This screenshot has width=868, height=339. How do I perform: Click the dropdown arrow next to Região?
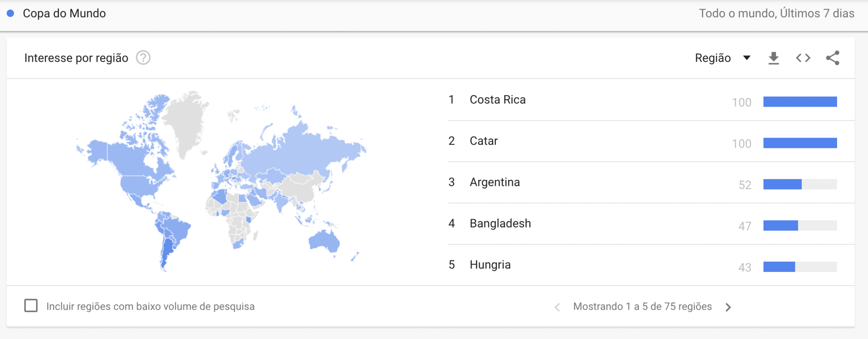747,58
